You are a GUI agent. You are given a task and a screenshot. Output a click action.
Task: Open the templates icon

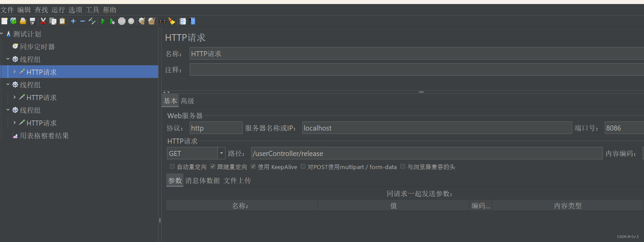(13, 21)
